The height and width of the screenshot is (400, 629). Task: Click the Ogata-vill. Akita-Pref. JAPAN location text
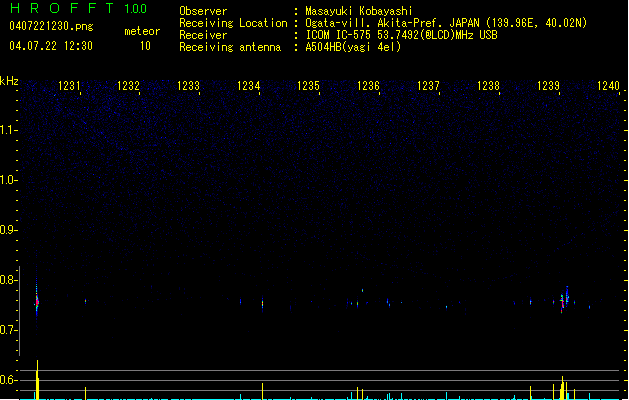click(446, 23)
